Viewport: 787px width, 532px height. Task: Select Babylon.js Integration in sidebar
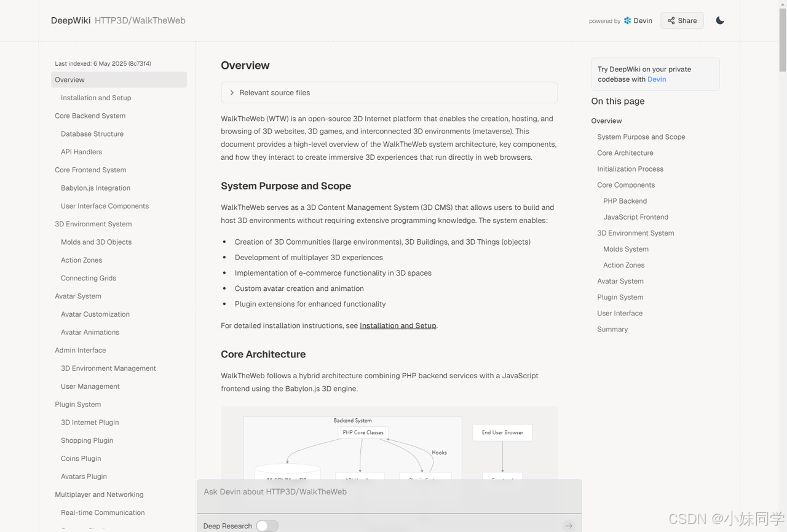[95, 188]
